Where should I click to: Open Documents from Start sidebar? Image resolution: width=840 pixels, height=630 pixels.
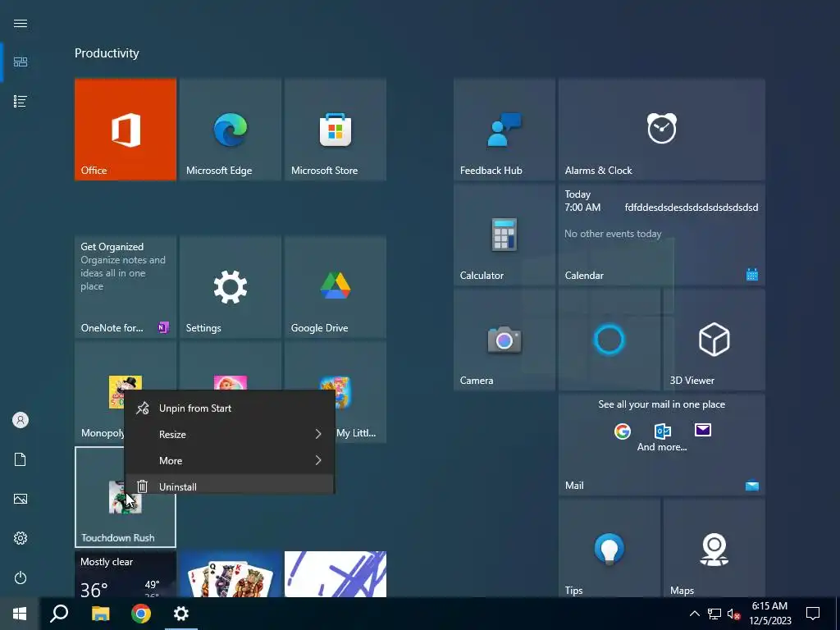[21, 459]
